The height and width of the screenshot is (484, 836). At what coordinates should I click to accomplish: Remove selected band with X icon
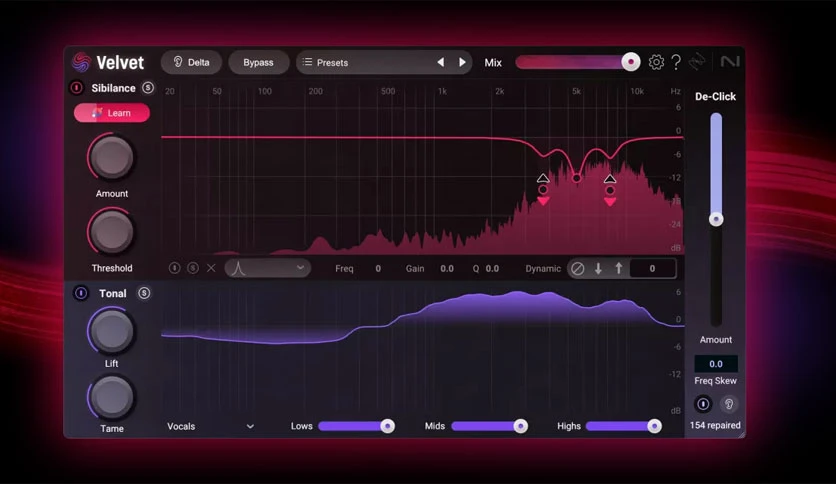(x=211, y=268)
